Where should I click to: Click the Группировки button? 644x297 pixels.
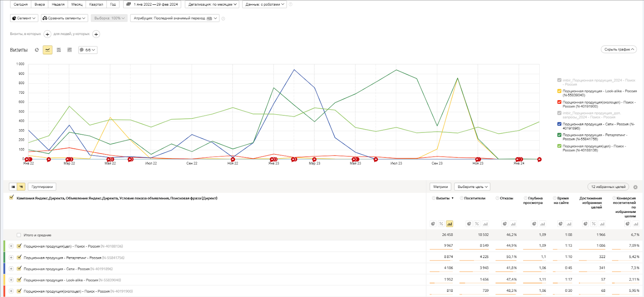coord(42,187)
